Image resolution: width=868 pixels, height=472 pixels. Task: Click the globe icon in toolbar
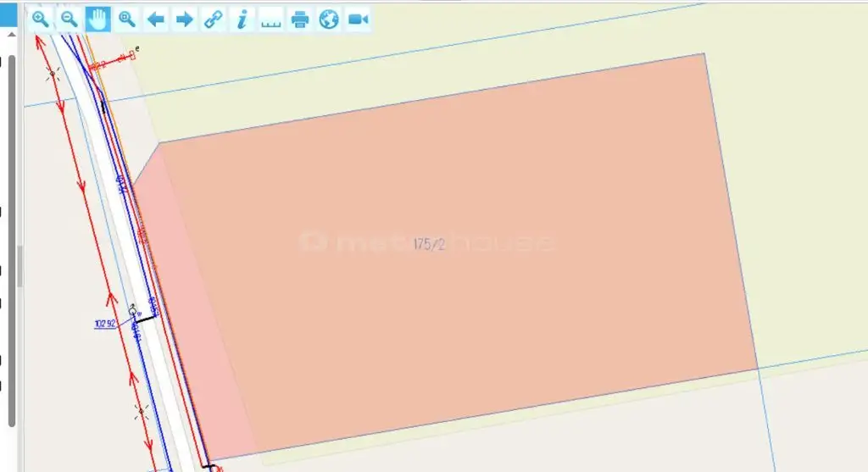tap(329, 19)
